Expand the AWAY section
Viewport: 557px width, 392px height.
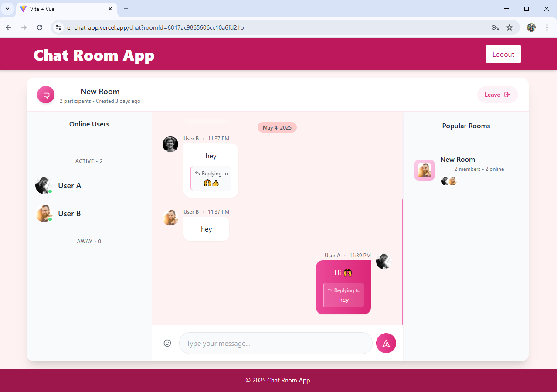(89, 241)
